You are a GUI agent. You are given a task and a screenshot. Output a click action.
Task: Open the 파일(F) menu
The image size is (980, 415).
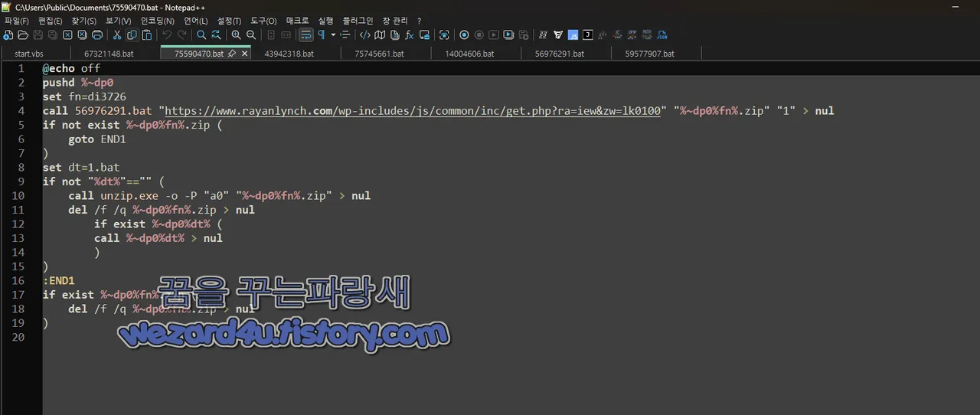coord(17,21)
